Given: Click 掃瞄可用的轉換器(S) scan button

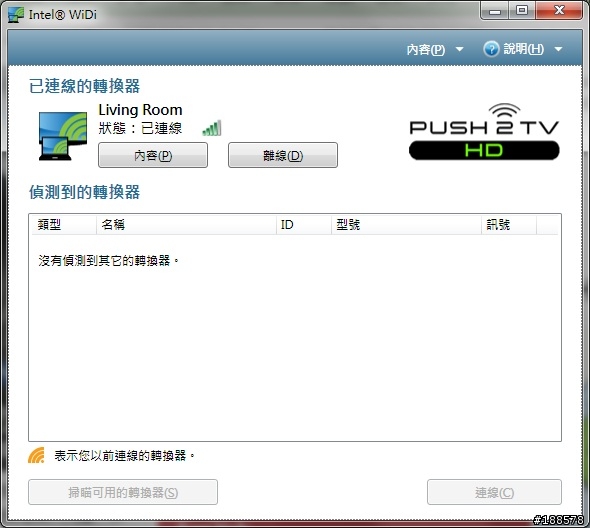Looking at the screenshot, I should click(x=123, y=492).
